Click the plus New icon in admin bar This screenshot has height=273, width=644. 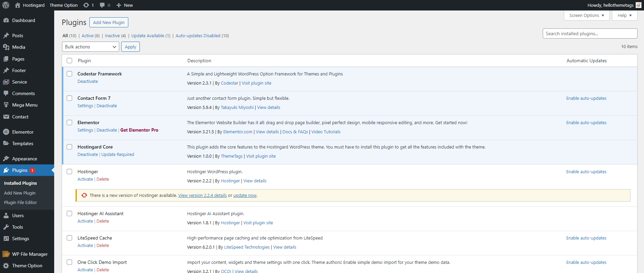pos(119,5)
